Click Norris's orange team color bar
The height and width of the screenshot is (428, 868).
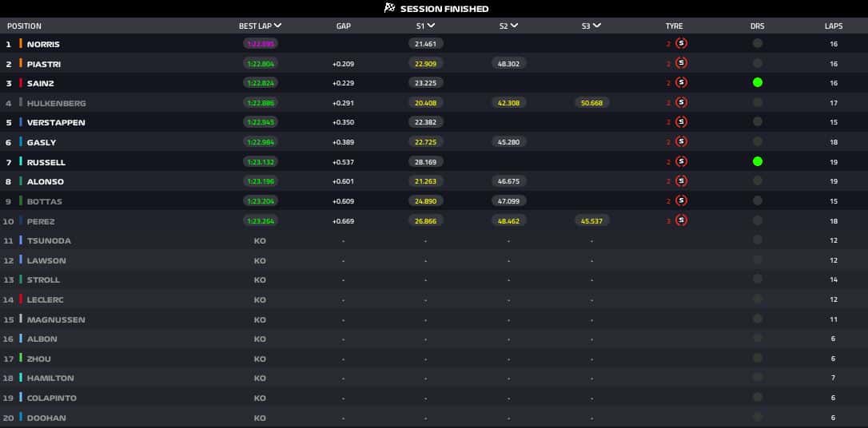(x=21, y=43)
